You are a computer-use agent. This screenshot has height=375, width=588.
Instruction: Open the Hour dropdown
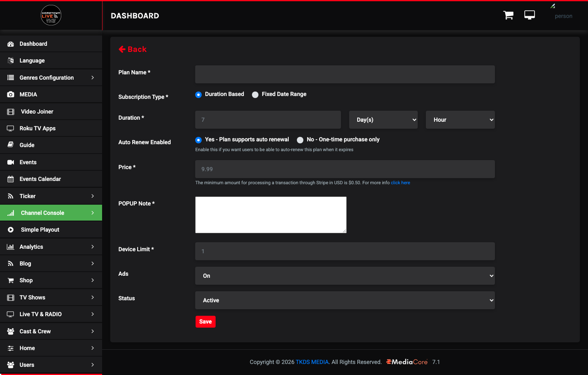(x=460, y=120)
